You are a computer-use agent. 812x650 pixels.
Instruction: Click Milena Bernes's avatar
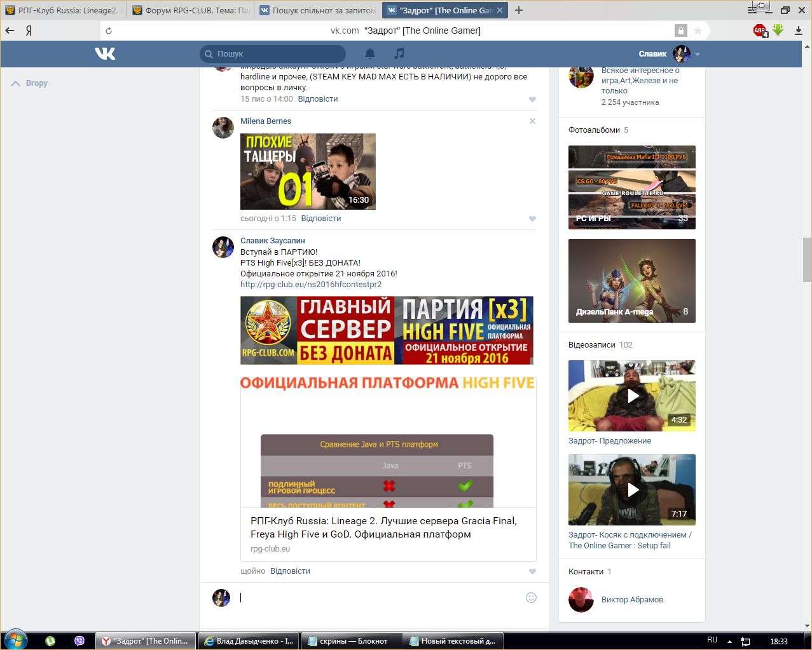(x=223, y=128)
